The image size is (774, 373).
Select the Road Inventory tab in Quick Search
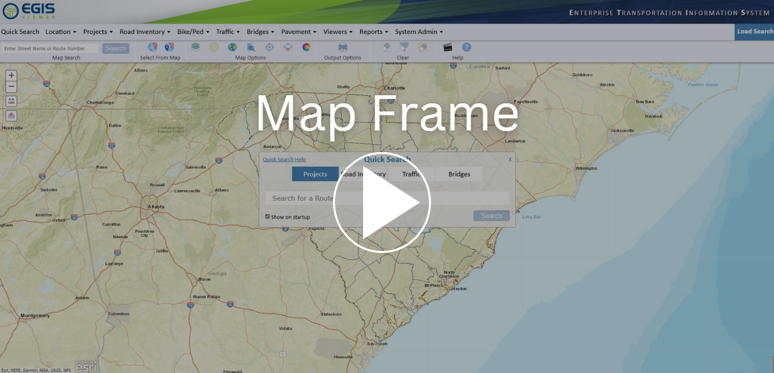coord(363,174)
